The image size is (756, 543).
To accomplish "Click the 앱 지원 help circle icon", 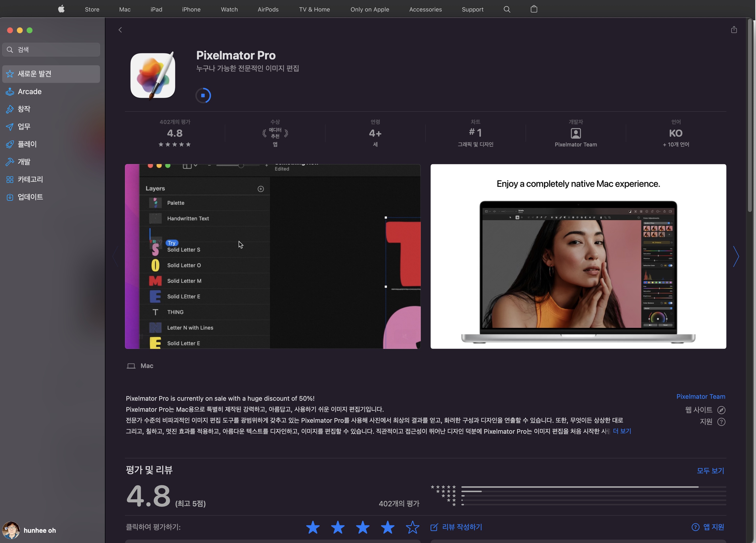I will pos(695,527).
